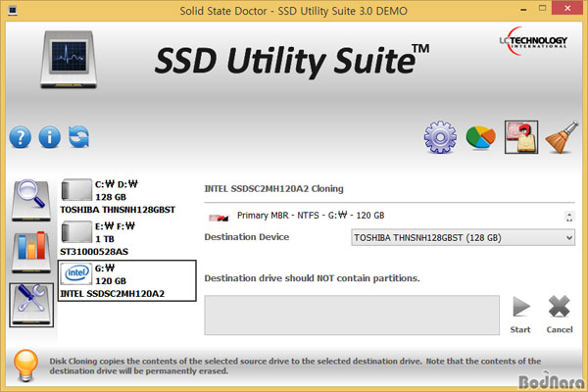Close the Solid State Doctor window
This screenshot has width=588, height=392.
point(567,8)
